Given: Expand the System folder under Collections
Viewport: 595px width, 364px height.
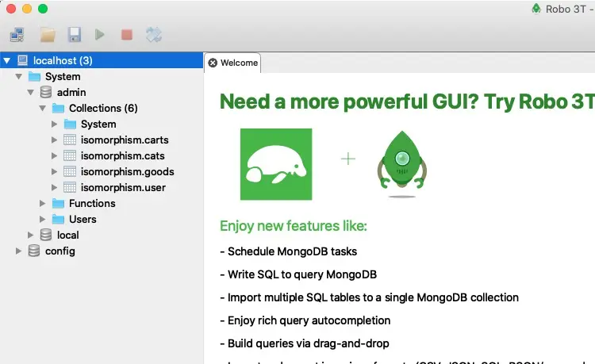Looking at the screenshot, I should 54,124.
